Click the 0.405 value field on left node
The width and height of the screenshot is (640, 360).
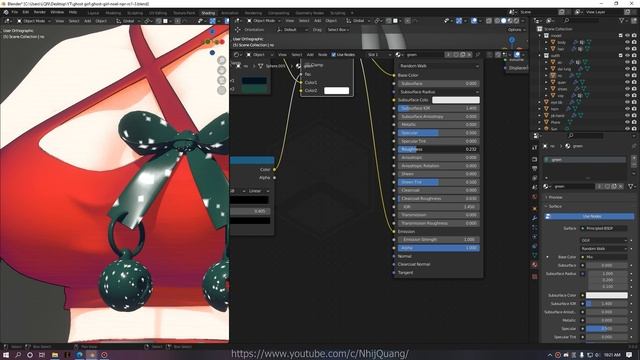250,211
